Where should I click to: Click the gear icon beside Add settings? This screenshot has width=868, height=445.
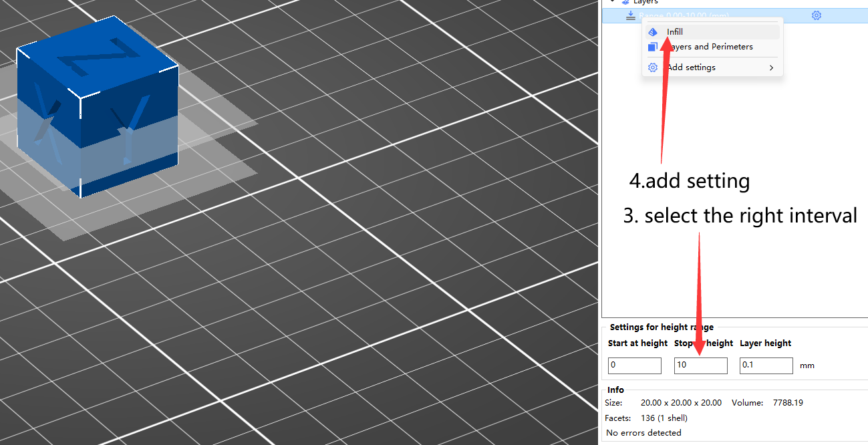(x=653, y=67)
